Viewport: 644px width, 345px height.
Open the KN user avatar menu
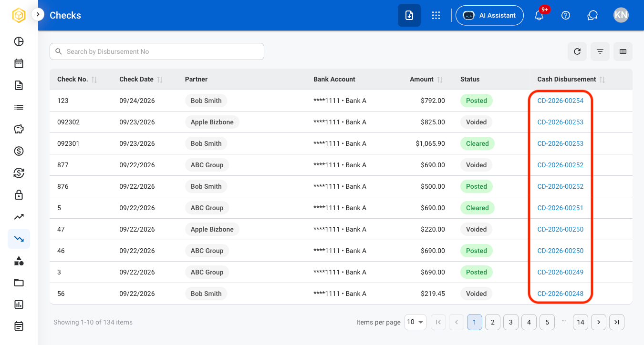(621, 15)
